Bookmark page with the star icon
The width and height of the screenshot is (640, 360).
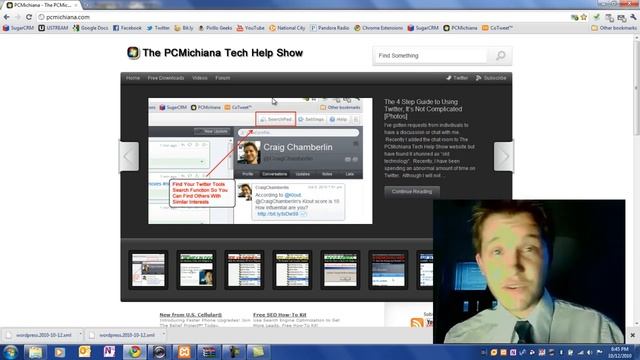(x=584, y=17)
